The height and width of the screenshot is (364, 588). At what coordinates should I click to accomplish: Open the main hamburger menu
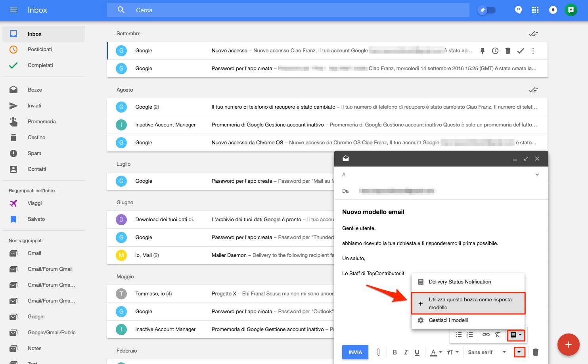[x=13, y=10]
